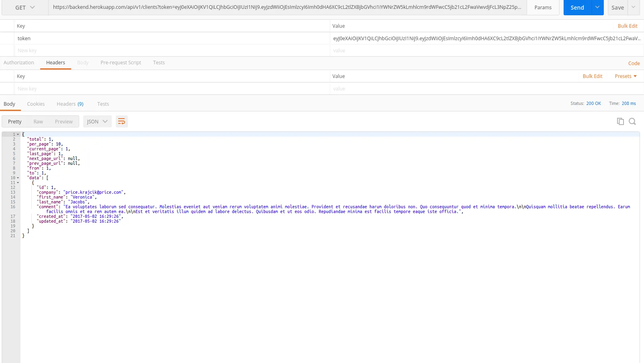Click the "from": 1 line
Screen dimensions: 644x363
click(39, 168)
